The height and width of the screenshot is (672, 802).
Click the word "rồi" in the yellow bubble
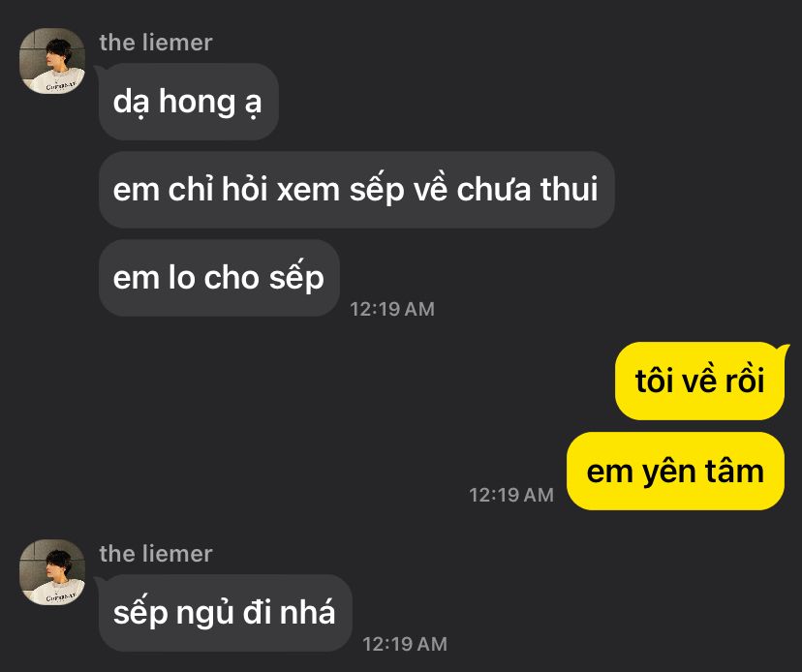pos(744,380)
